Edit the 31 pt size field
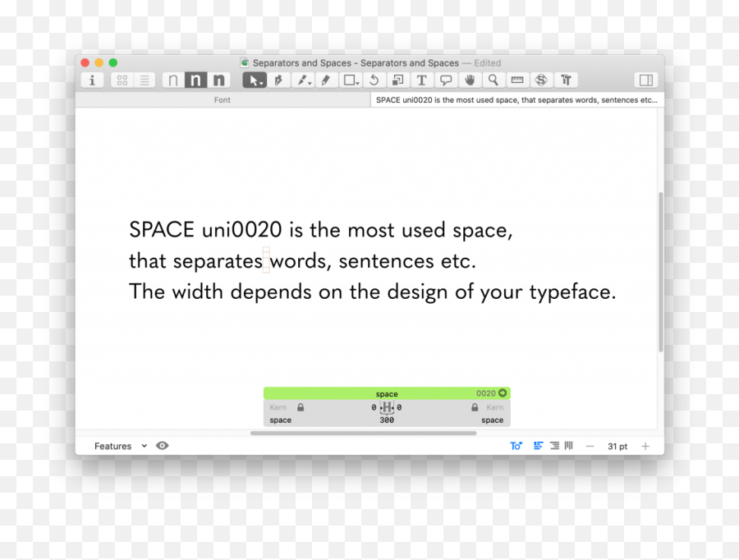The width and height of the screenshot is (739, 560). [617, 447]
